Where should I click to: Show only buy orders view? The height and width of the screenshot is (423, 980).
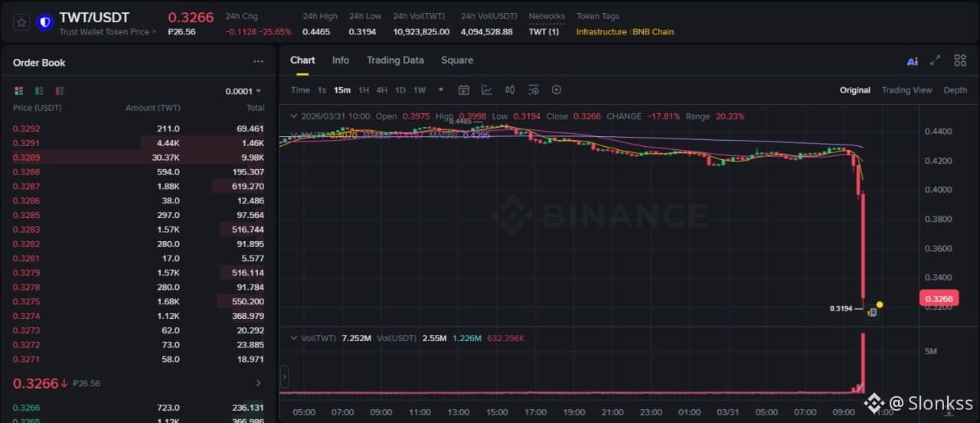pyautogui.click(x=39, y=91)
